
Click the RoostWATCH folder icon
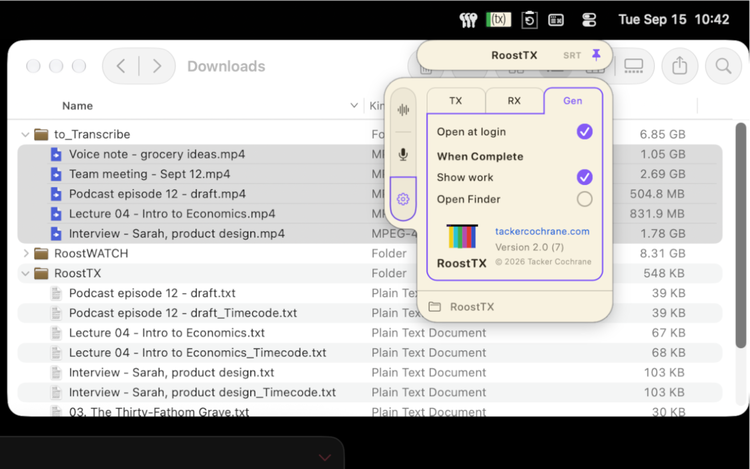[x=41, y=253]
